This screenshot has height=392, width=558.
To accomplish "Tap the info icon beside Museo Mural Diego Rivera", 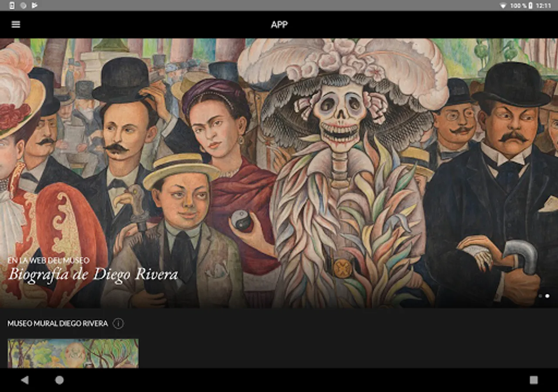I will (x=118, y=324).
